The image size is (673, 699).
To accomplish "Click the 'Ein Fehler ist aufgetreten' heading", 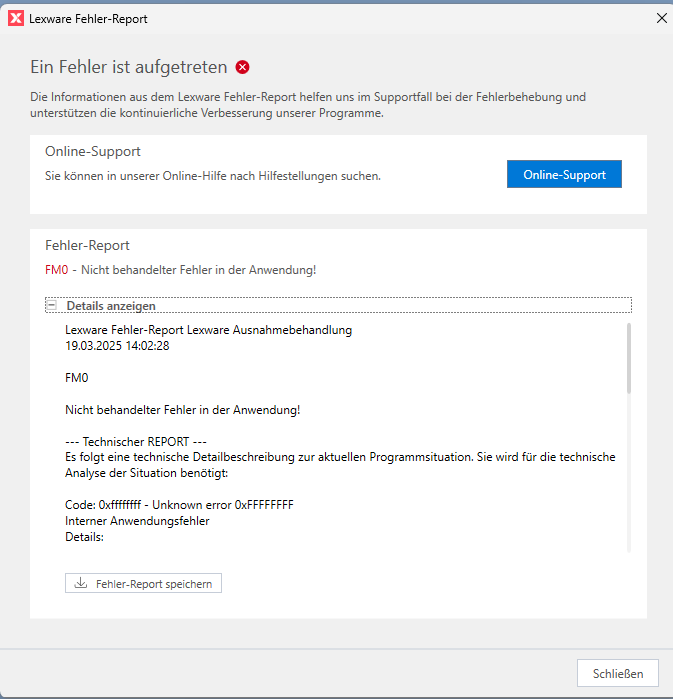I will 129,67.
